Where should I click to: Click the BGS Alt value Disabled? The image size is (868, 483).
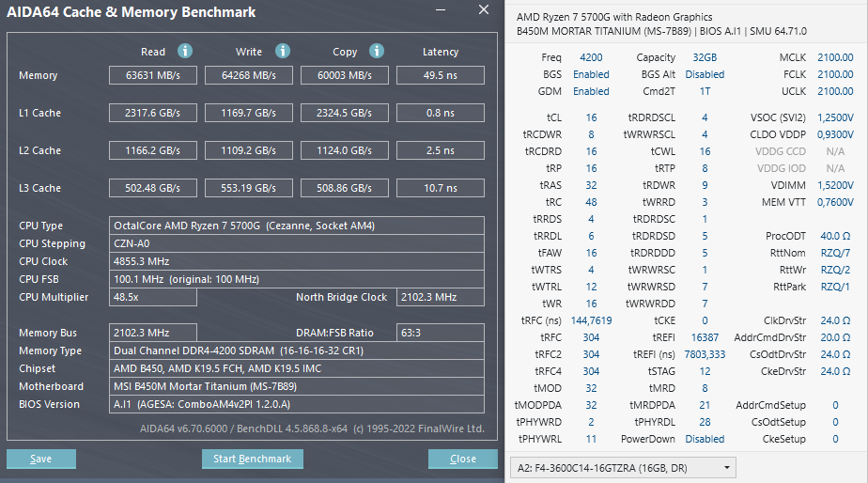point(705,74)
